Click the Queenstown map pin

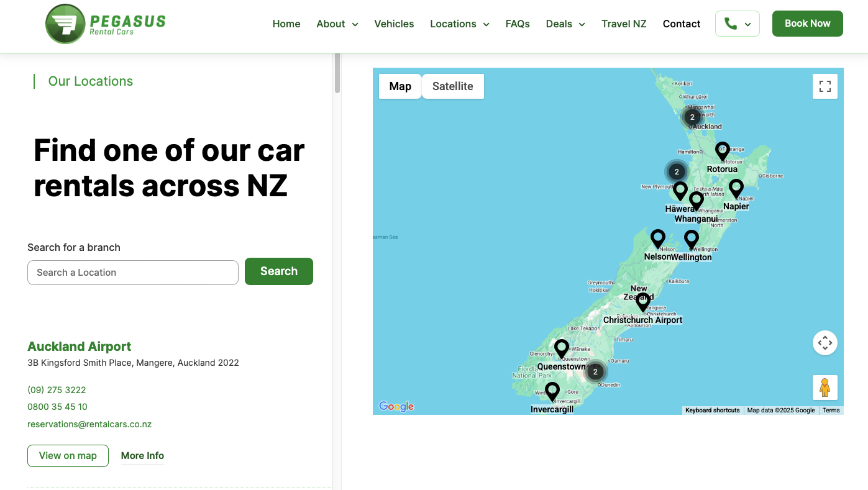(562, 348)
